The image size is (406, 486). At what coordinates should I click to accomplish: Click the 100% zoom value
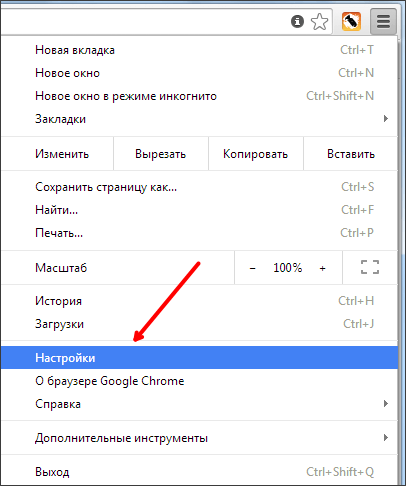pos(288,268)
